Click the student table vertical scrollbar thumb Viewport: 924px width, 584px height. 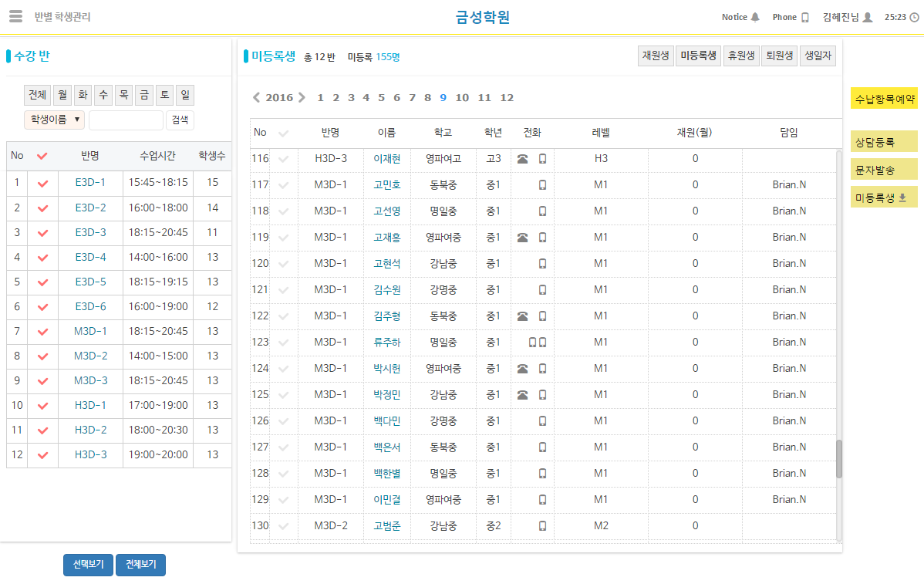pos(839,459)
